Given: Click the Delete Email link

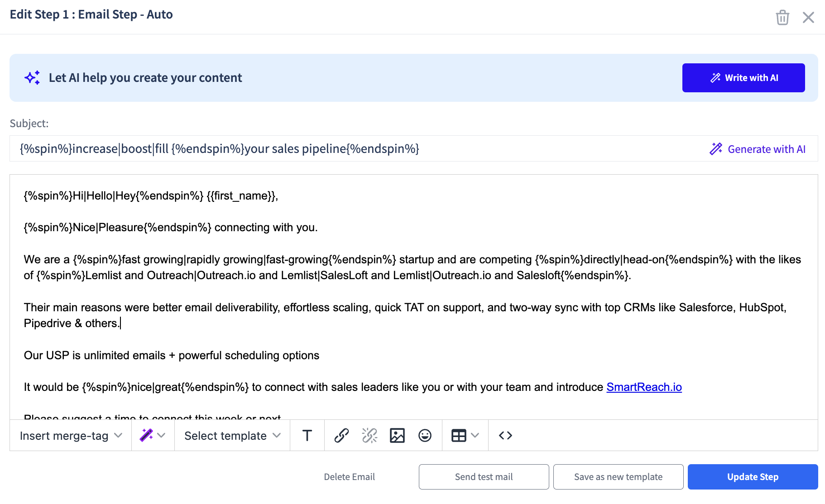Looking at the screenshot, I should [x=349, y=477].
